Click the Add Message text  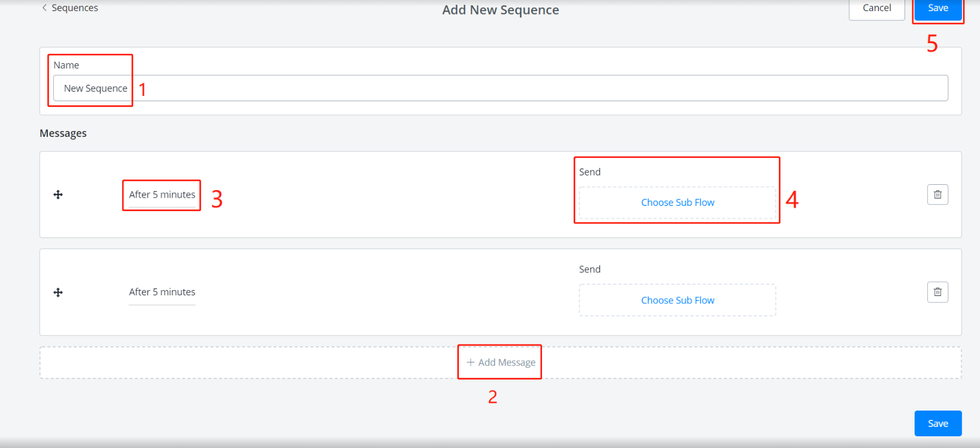[x=506, y=363]
